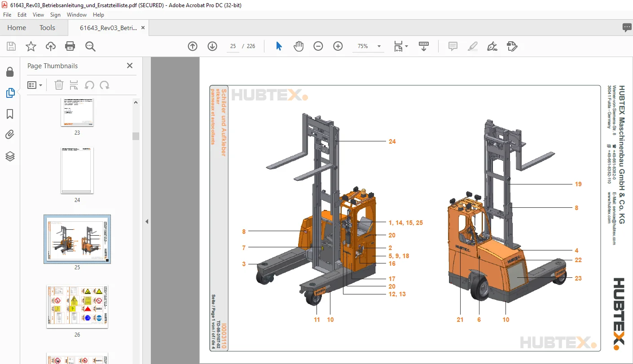The image size is (633, 364).
Task: Click the Insert page break icon
Action: pos(74,85)
